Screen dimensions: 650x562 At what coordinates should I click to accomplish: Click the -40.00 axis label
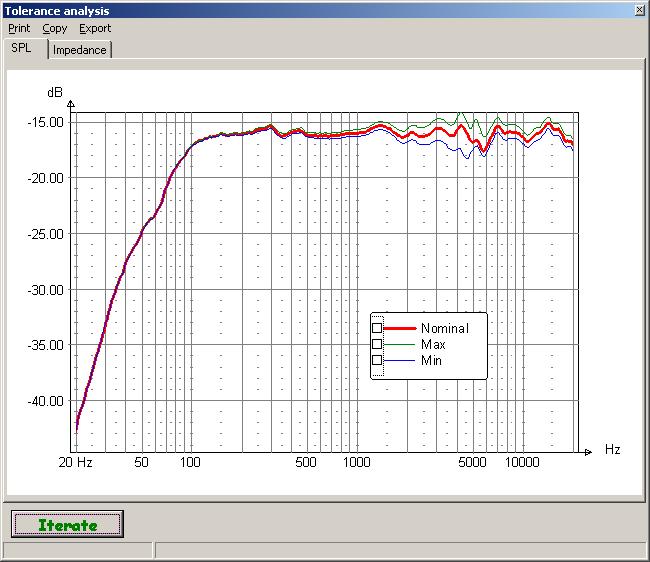click(x=46, y=401)
